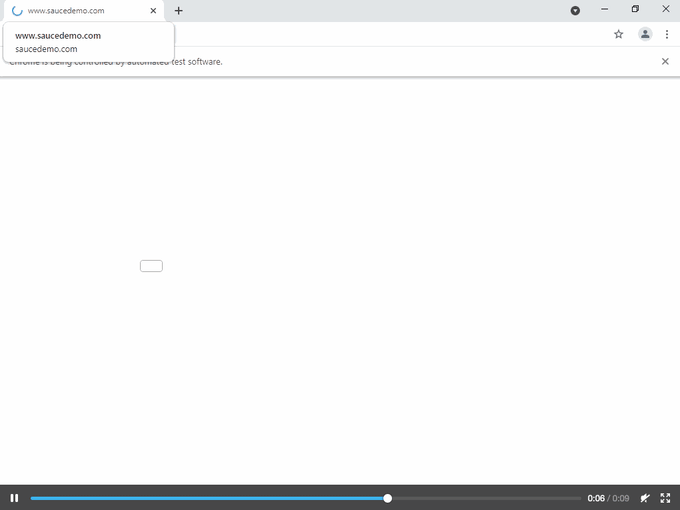Close the Chrome window
The width and height of the screenshot is (680, 510).
coord(666,9)
